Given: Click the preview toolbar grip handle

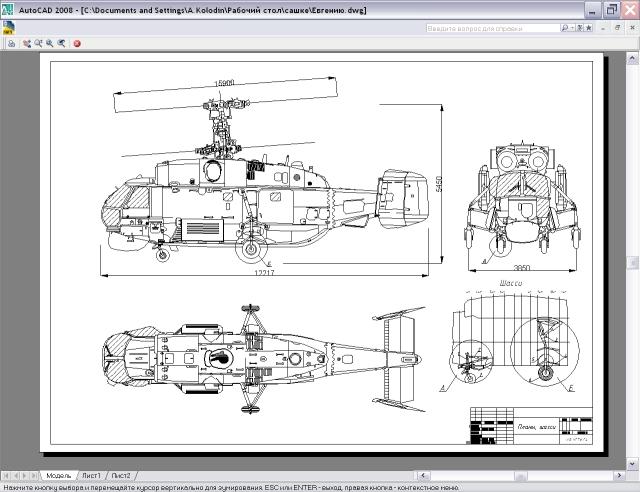Looking at the screenshot, I should pyautogui.click(x=4, y=43).
